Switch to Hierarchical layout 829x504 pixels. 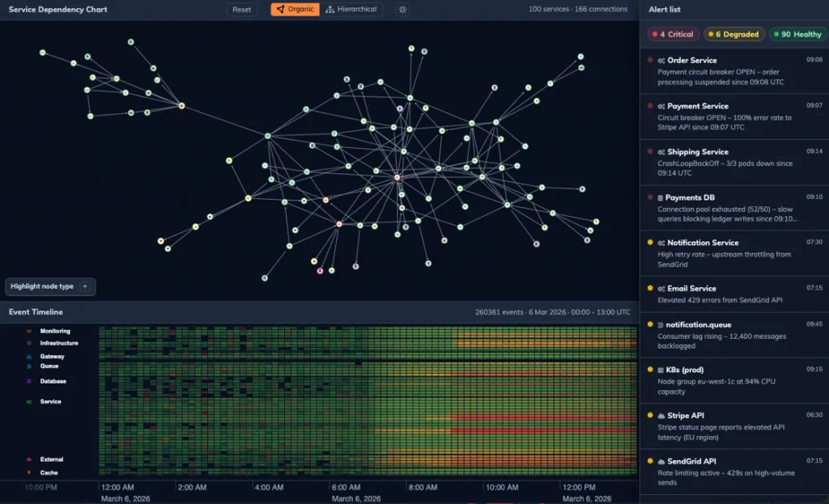tap(351, 9)
